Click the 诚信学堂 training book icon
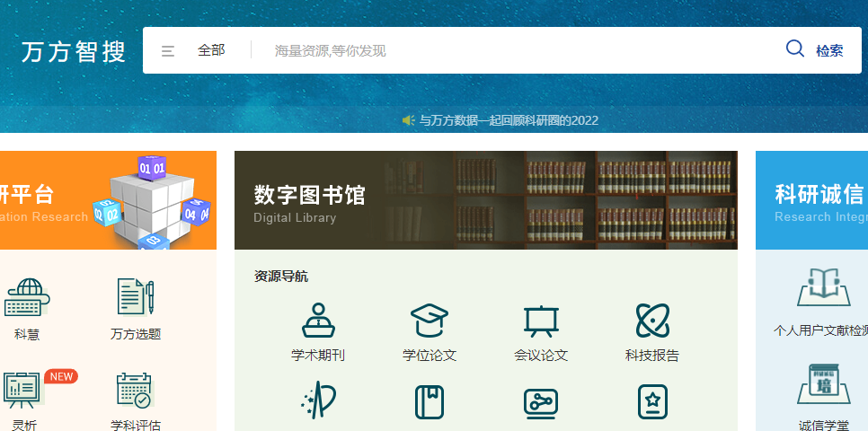 point(824,384)
